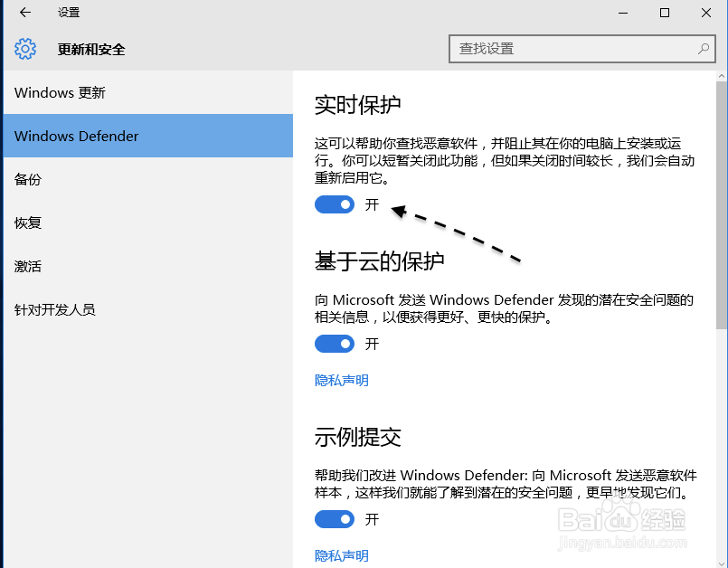Click the up scroll arrow on the scrollbar
This screenshot has width=728, height=568.
721,78
